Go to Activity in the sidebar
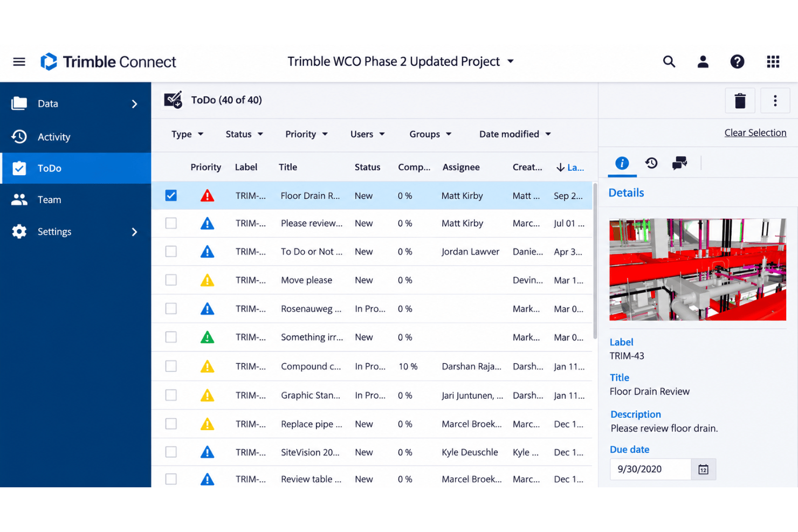The width and height of the screenshot is (798, 532). coord(75,137)
